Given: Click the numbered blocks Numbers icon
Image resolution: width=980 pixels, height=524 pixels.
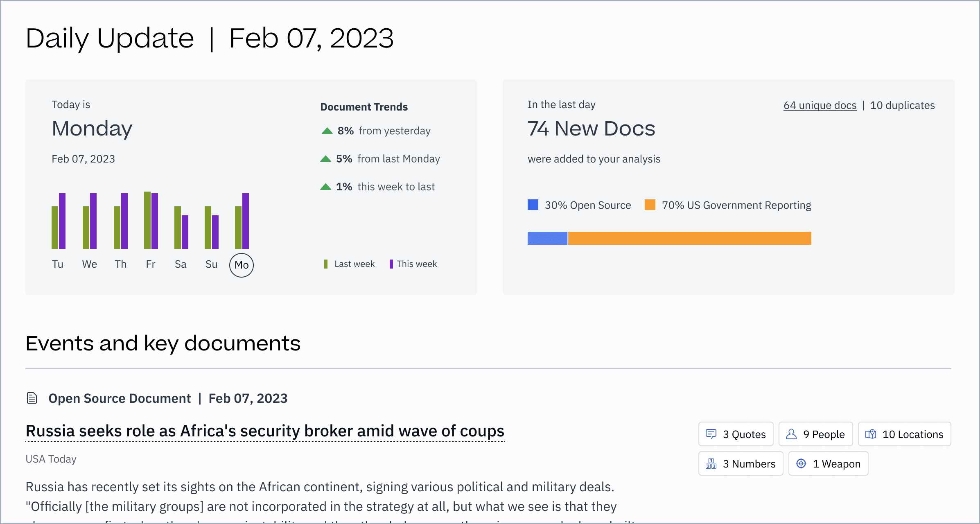Looking at the screenshot, I should tap(711, 463).
